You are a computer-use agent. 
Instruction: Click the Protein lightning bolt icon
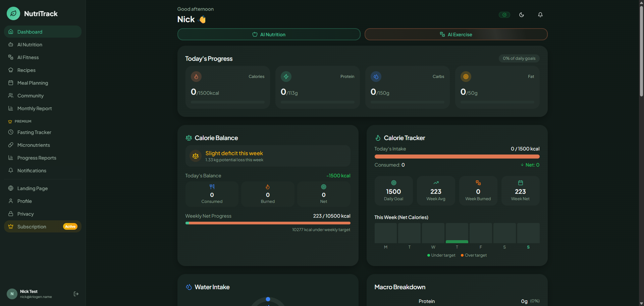tap(286, 77)
